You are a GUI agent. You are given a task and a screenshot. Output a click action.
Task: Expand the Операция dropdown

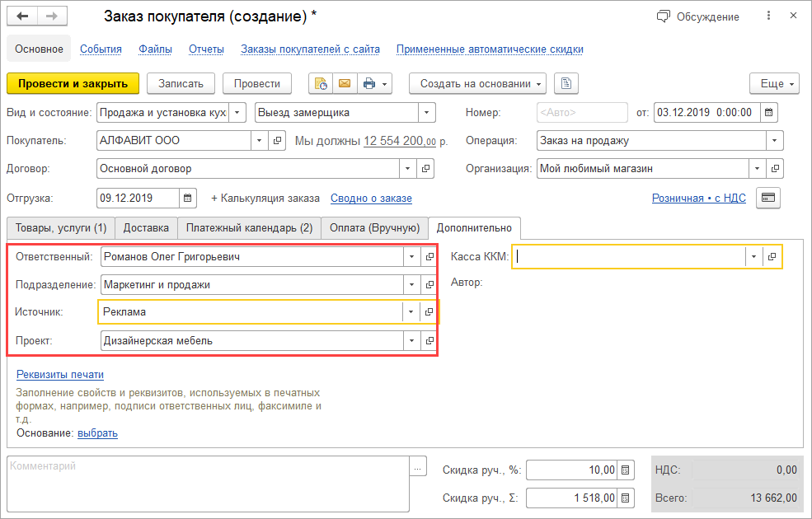coord(775,140)
